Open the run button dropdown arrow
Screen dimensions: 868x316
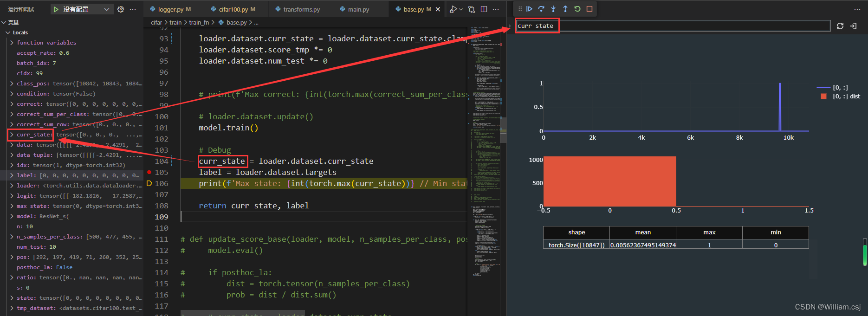tap(461, 9)
